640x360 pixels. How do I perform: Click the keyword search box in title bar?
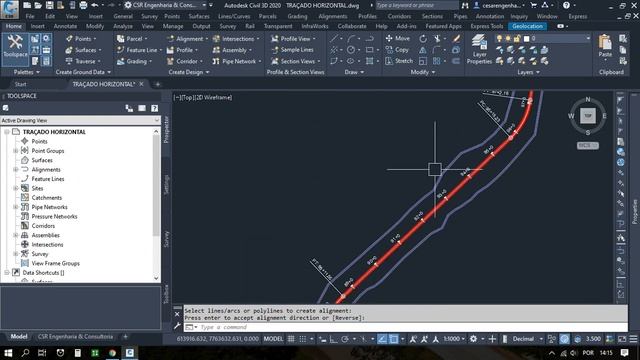(417, 5)
